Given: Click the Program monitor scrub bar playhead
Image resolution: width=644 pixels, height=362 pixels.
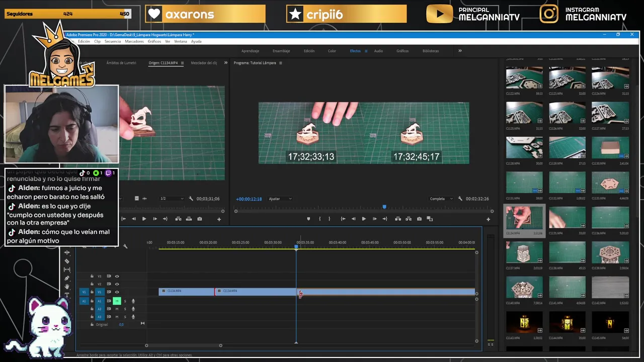Looking at the screenshot, I should click(384, 207).
